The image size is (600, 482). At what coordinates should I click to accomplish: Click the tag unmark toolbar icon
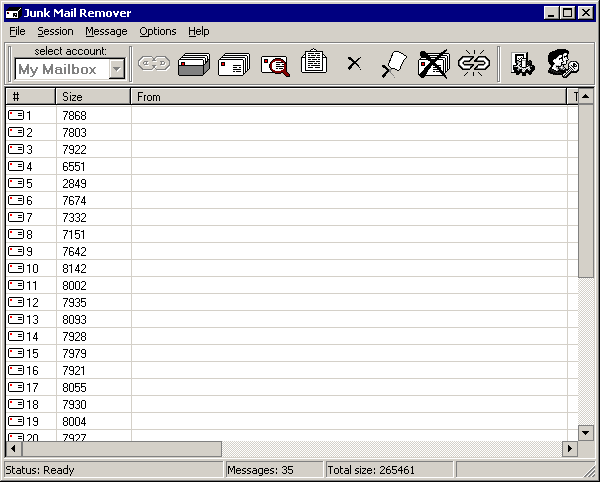pyautogui.click(x=394, y=64)
